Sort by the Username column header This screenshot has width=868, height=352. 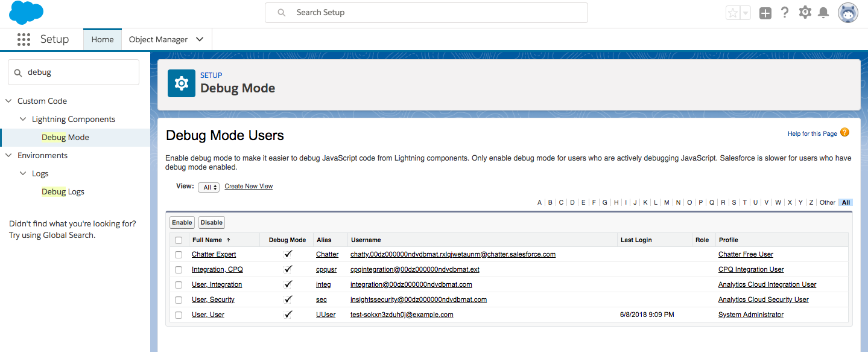point(366,240)
